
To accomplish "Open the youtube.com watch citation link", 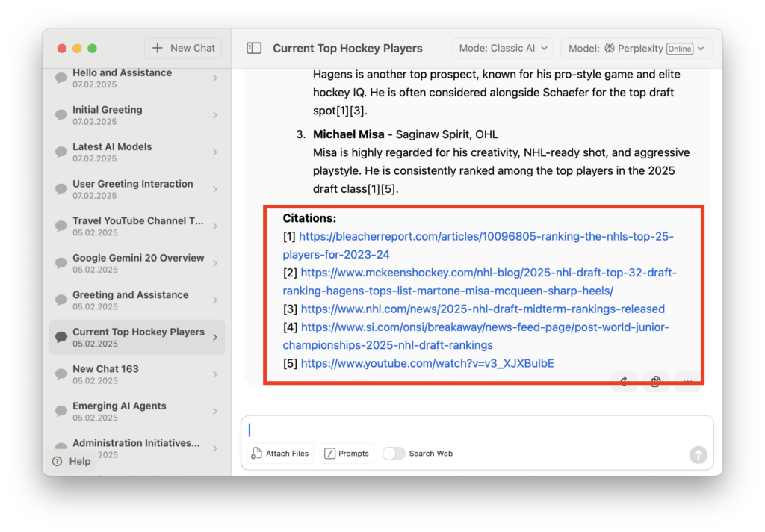I will pos(427,363).
